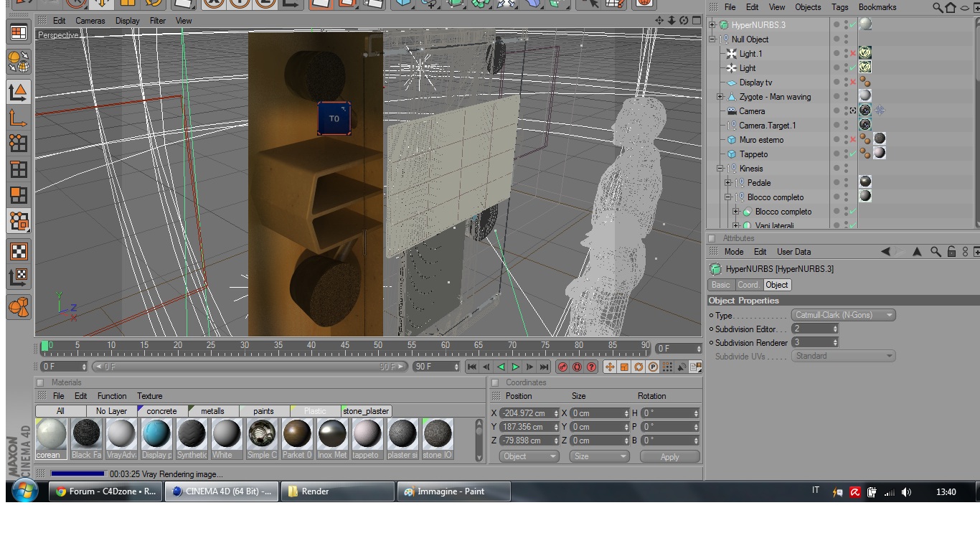Open the Immagine - Paint taskbar item

pyautogui.click(x=453, y=491)
